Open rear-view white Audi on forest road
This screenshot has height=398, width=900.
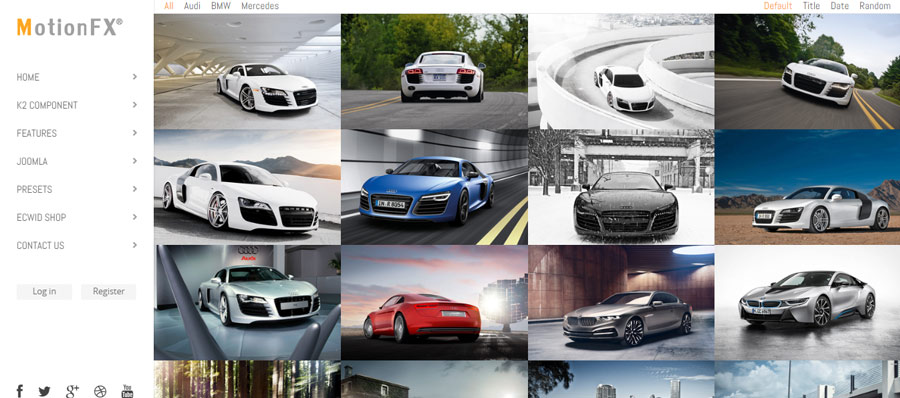tap(435, 72)
